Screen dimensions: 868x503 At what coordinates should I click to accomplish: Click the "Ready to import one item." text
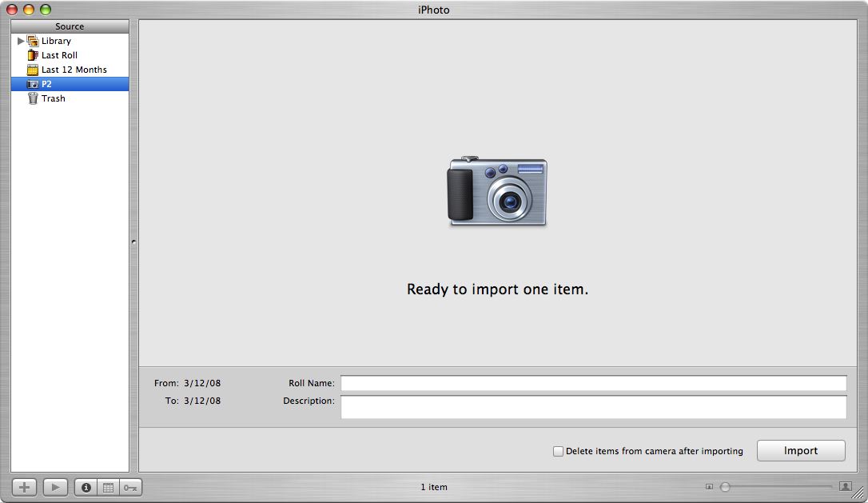pyautogui.click(x=497, y=289)
